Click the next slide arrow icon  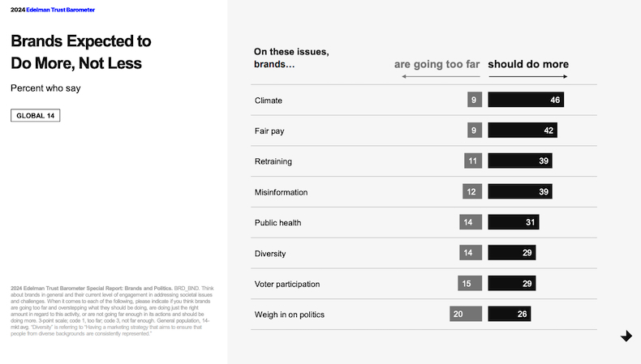point(626,336)
